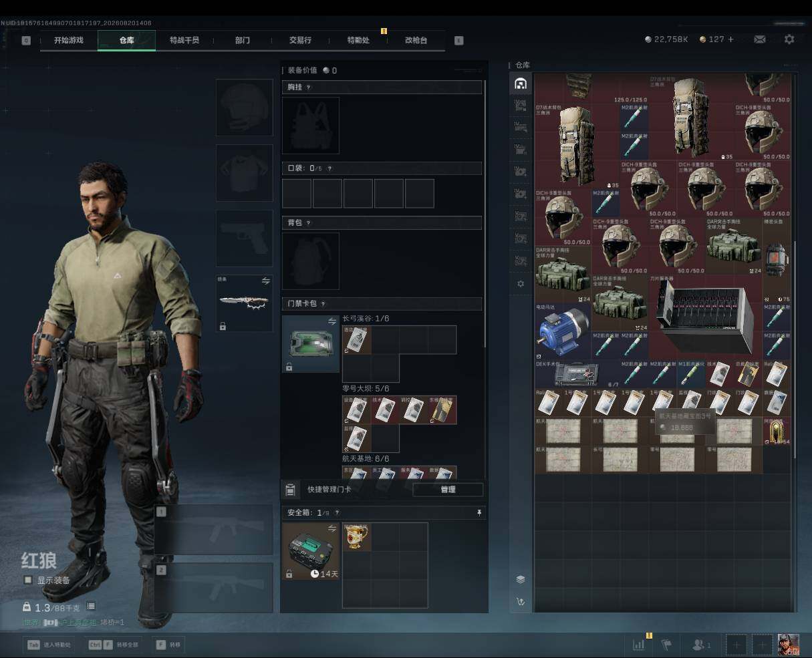Open the settings gear in top bar
This screenshot has height=658, width=812.
pyautogui.click(x=789, y=39)
